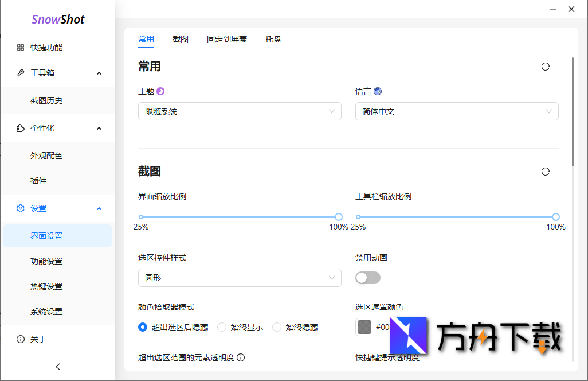
Task: Open the 圆形 selection style dropdown
Action: (x=240, y=277)
